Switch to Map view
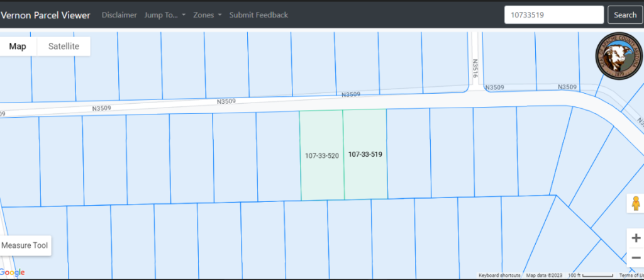Screen dimensions: 644x280 [x=18, y=47]
